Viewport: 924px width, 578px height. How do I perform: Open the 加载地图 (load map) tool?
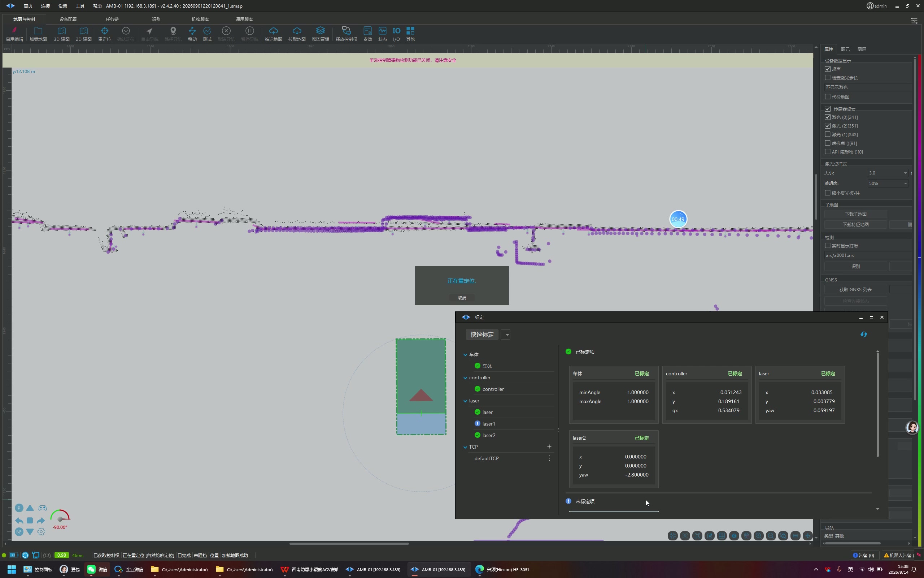(38, 34)
